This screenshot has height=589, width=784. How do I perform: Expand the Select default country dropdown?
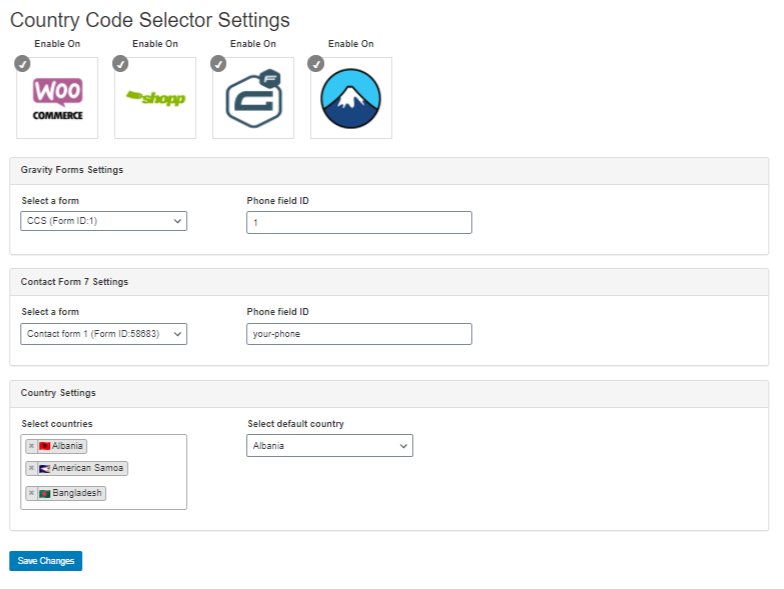click(x=330, y=446)
